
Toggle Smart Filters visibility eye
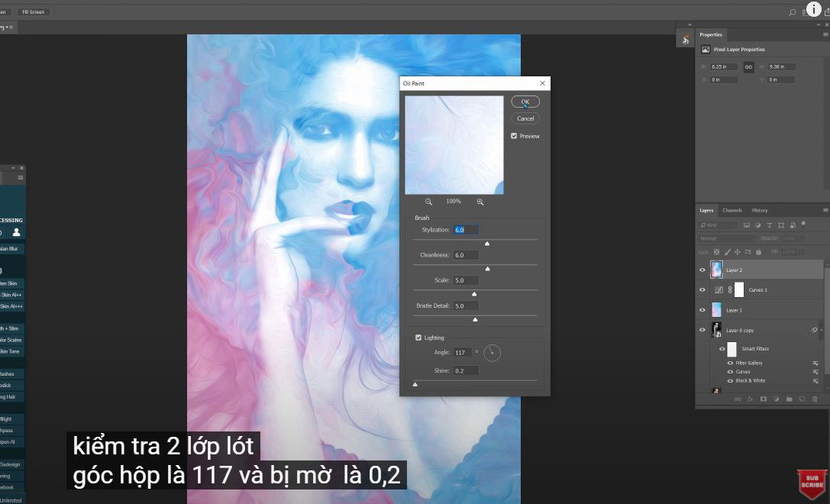point(722,349)
